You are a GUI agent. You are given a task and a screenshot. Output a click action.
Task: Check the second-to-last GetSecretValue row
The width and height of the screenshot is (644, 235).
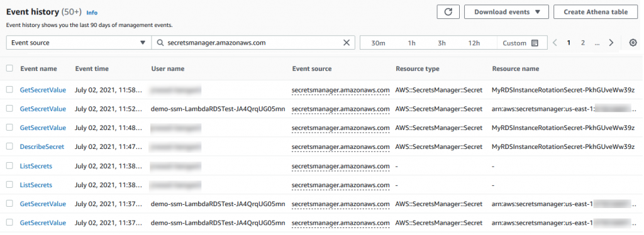(9, 204)
